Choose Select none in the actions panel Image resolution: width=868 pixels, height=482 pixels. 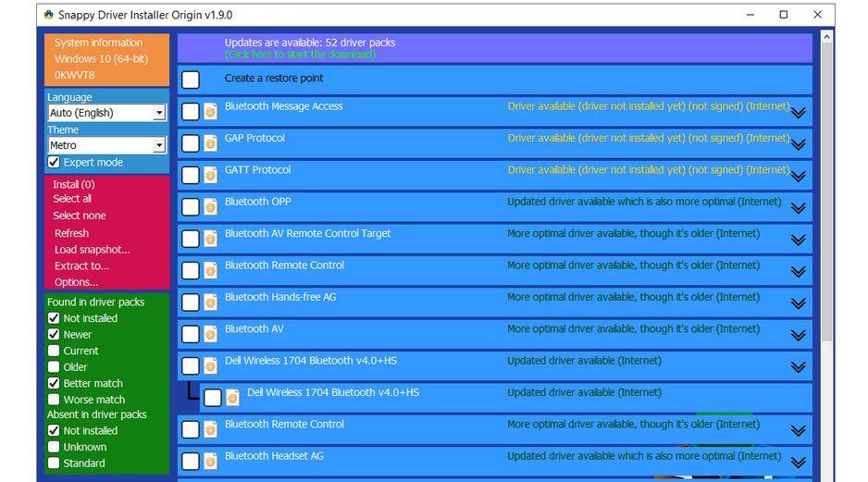80,216
